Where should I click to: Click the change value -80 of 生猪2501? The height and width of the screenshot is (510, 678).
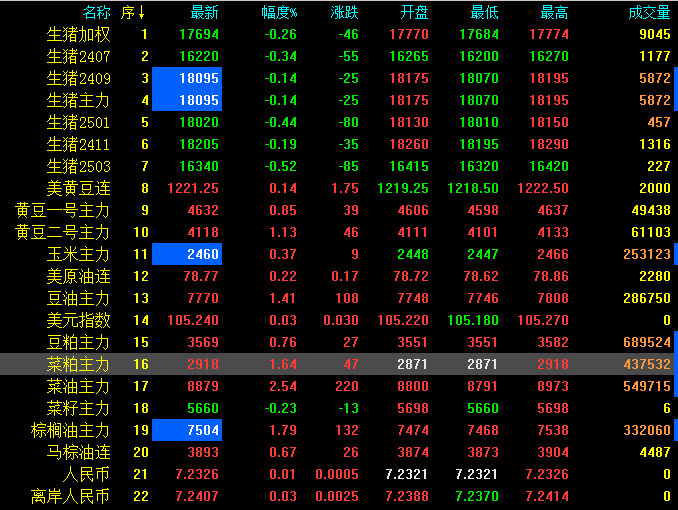point(349,122)
